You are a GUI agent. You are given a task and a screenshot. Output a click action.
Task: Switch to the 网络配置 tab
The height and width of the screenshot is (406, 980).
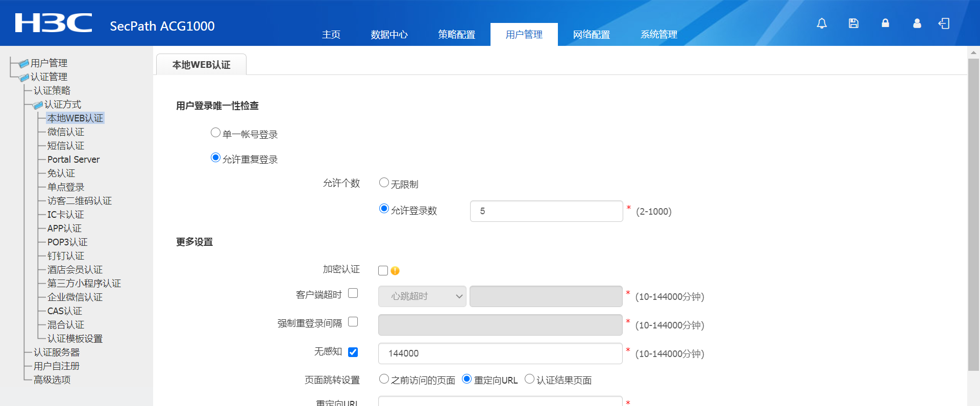tap(591, 35)
